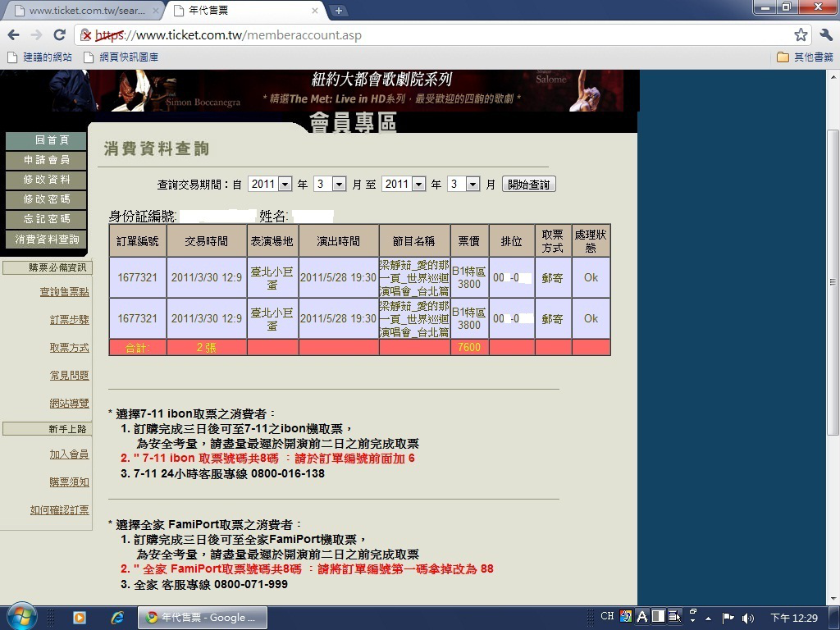The image size is (840, 630).
Task: Open the 查詢售票點 link
Action: [x=64, y=292]
